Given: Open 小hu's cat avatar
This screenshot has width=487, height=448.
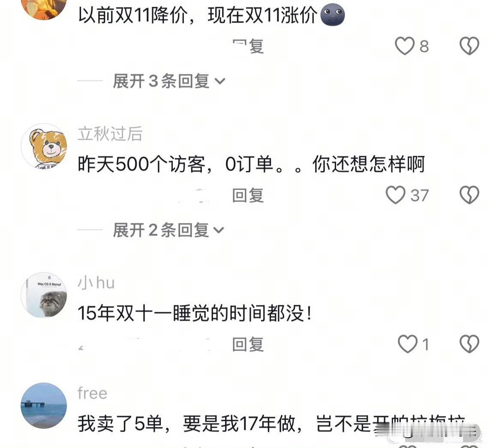Looking at the screenshot, I should [44, 295].
